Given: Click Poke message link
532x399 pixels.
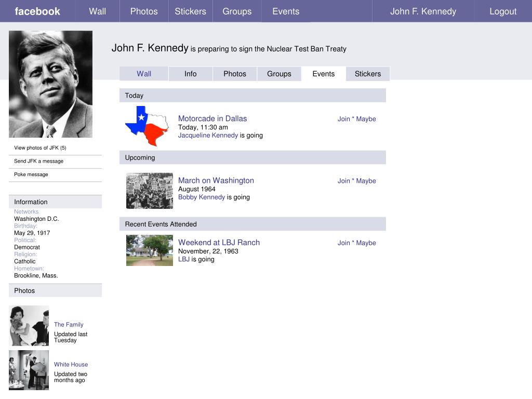Looking at the screenshot, I should [x=31, y=174].
